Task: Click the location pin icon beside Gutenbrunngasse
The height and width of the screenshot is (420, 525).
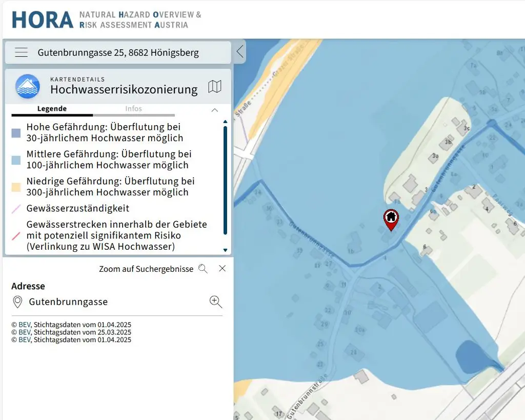Action: click(x=17, y=302)
